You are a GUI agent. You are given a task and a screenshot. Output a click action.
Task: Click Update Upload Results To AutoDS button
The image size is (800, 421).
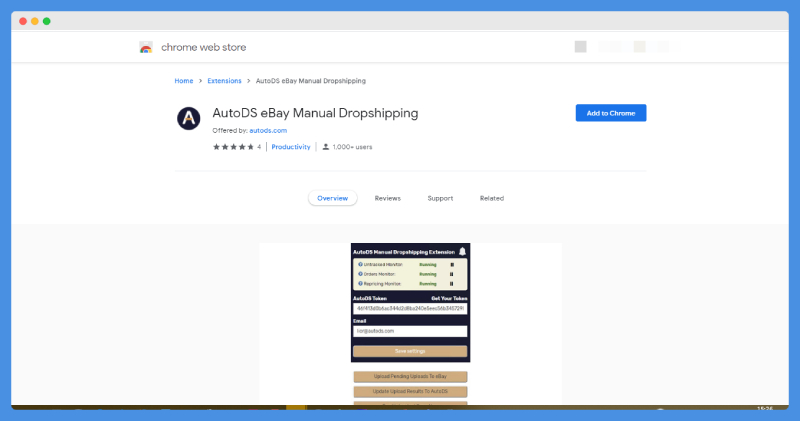[x=410, y=391]
